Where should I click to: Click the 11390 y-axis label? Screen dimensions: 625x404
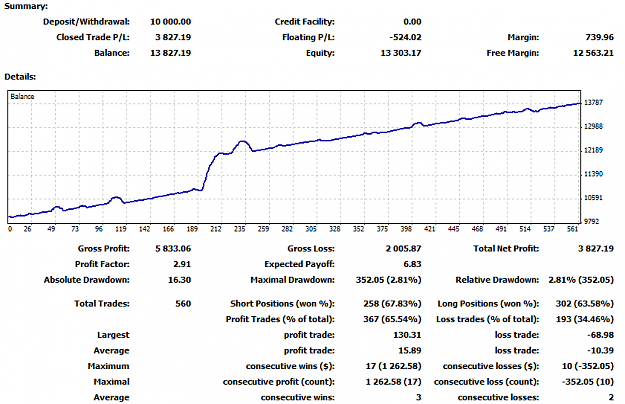click(593, 174)
